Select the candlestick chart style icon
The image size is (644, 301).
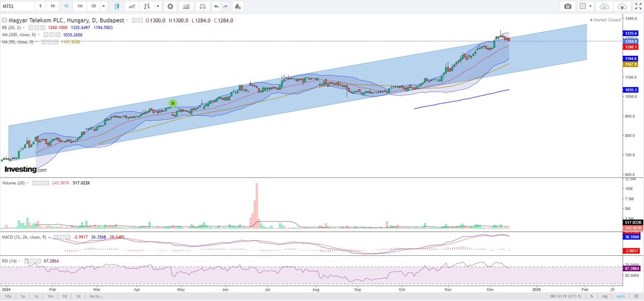coord(116,6)
